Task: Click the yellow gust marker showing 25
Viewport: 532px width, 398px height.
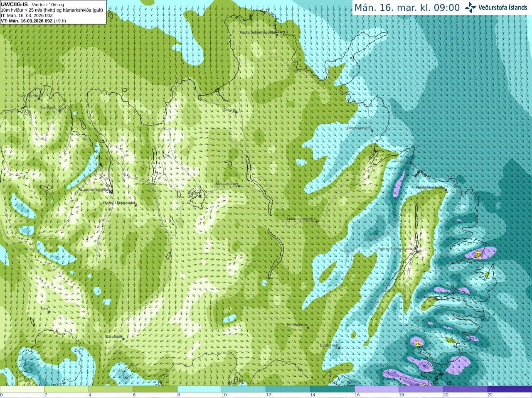Action: pos(418,344)
